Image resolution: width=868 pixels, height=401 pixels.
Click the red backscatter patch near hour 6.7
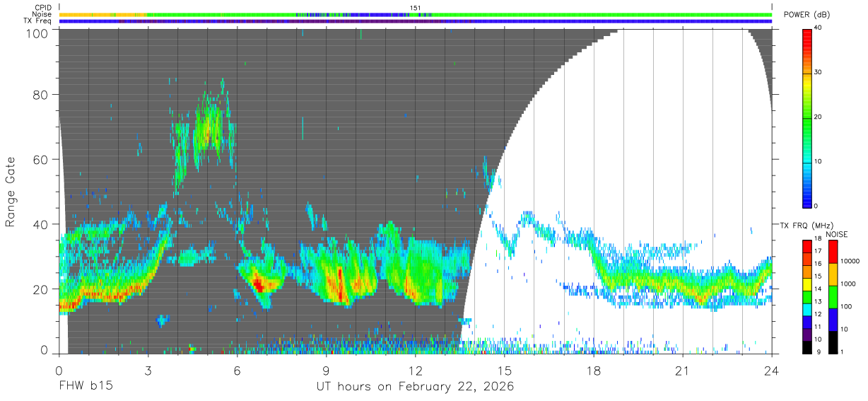(x=258, y=285)
